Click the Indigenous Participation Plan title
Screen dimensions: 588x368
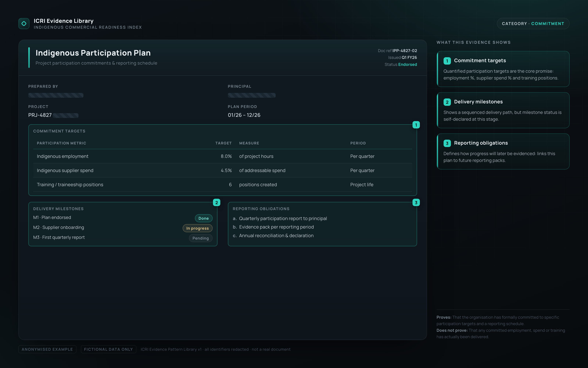point(93,53)
